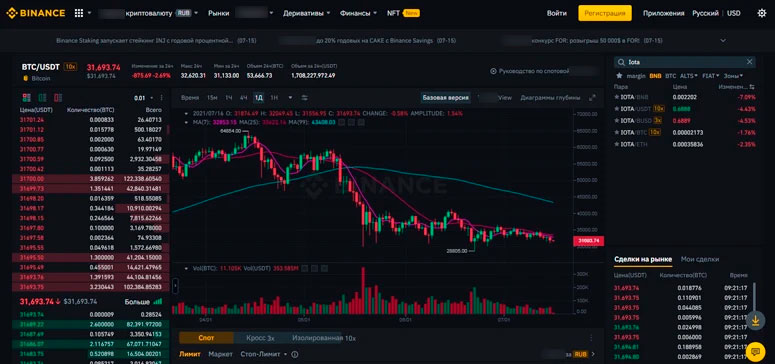Clear the Iota search field
775x364 pixels.
pyautogui.click(x=749, y=62)
